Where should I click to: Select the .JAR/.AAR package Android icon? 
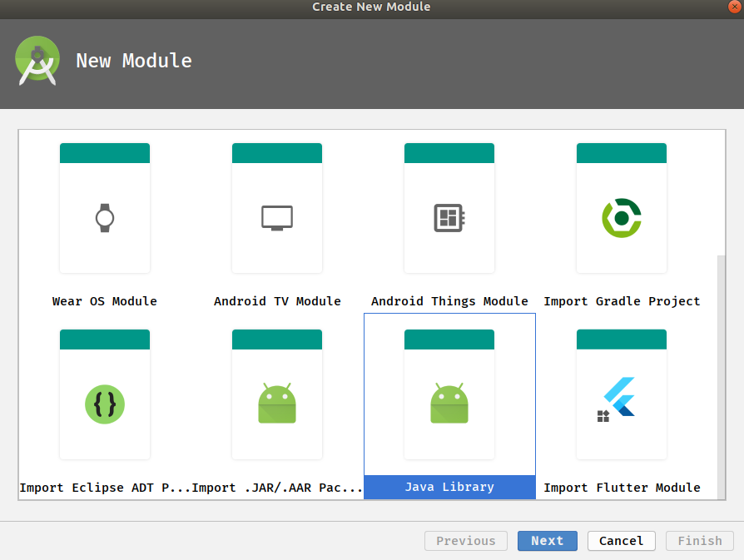point(277,404)
